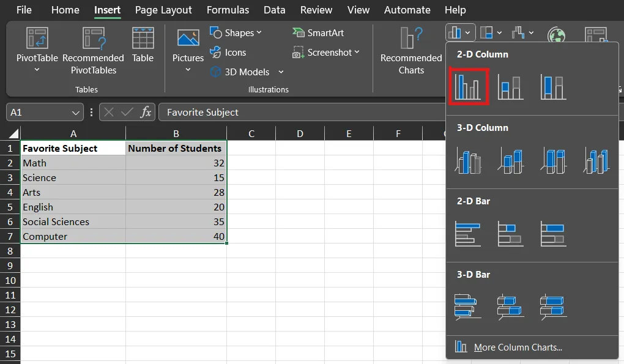Image resolution: width=624 pixels, height=364 pixels.
Task: Click the PivotTable icon
Action: click(37, 38)
